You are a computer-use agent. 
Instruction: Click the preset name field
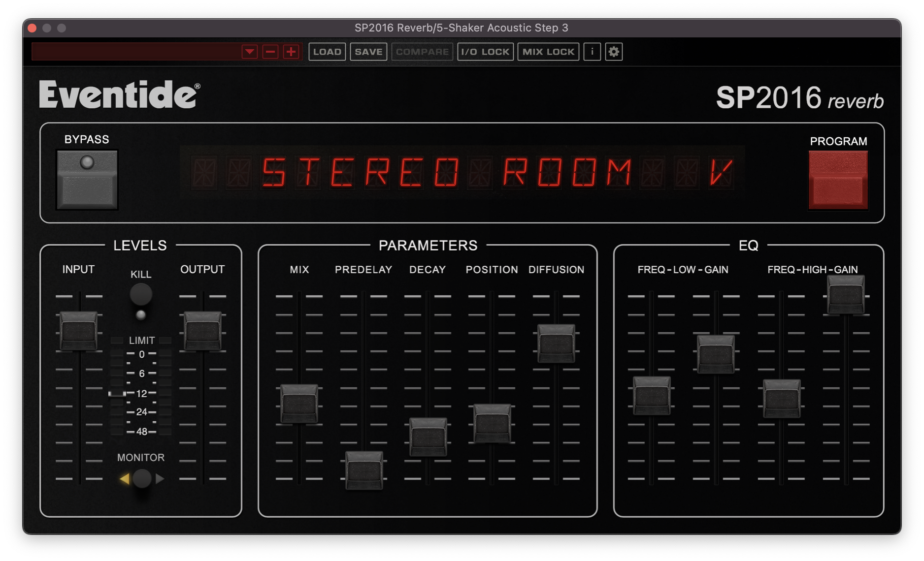point(136,52)
